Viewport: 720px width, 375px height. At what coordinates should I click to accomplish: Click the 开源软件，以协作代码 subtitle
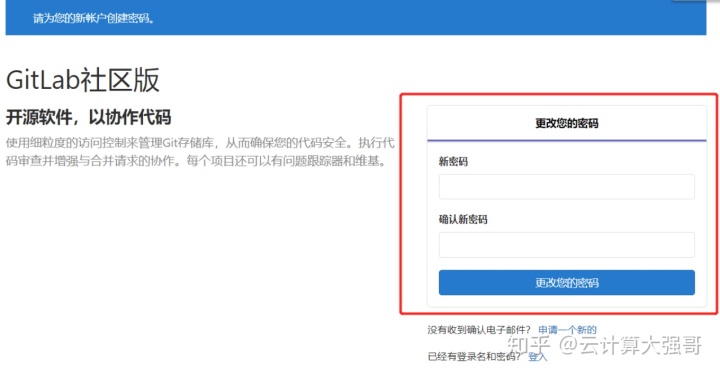[89, 117]
